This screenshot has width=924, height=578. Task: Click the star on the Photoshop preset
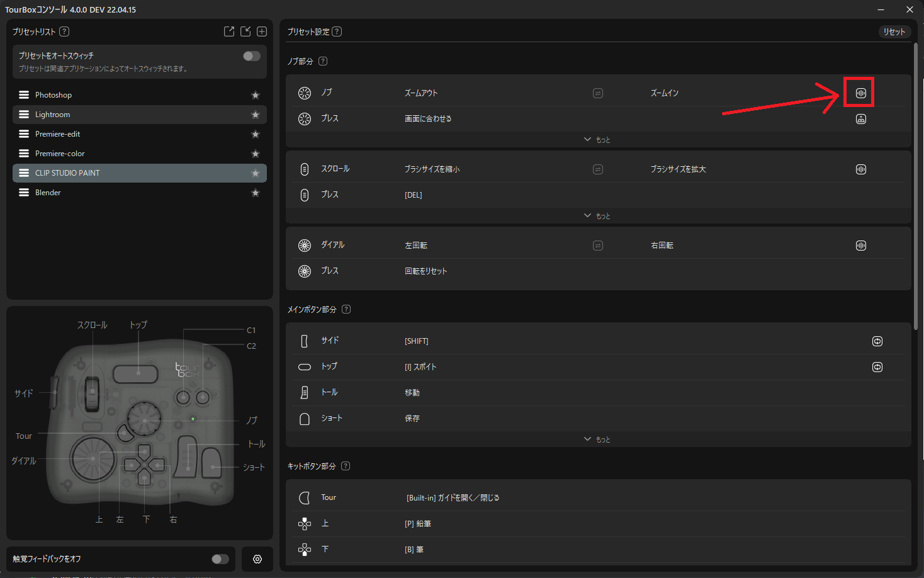coord(255,95)
